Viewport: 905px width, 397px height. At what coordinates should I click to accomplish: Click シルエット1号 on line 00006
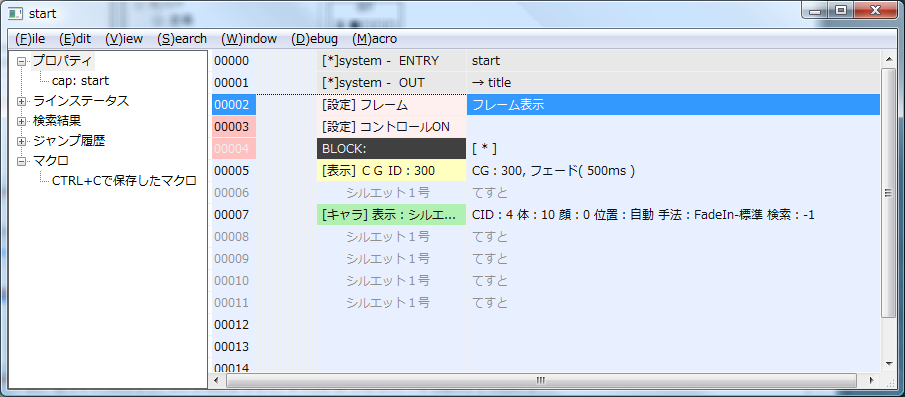click(x=388, y=193)
